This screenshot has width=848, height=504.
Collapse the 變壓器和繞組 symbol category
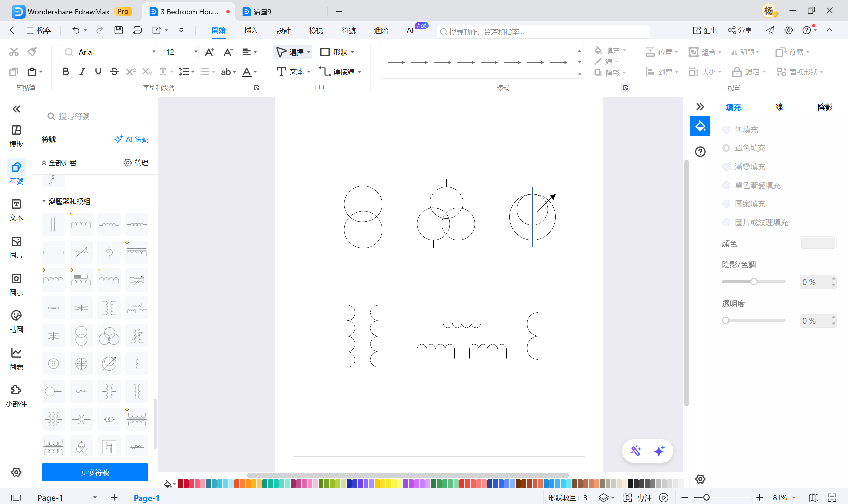pyautogui.click(x=44, y=201)
